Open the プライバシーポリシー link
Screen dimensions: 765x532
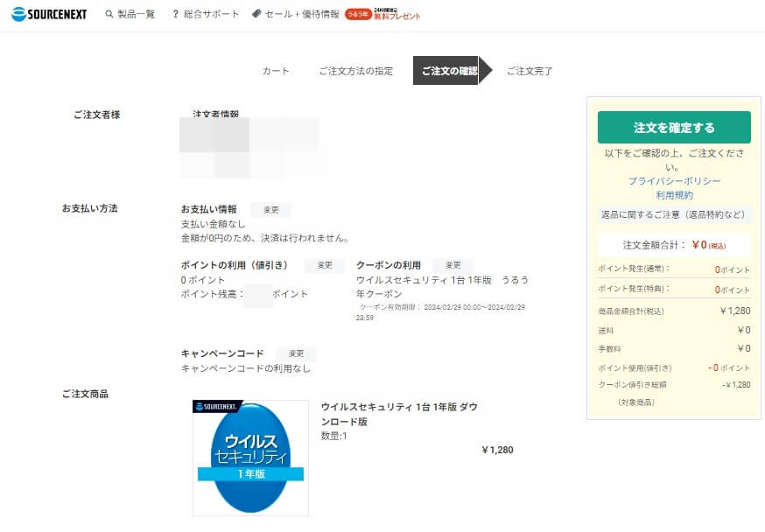coord(674,181)
